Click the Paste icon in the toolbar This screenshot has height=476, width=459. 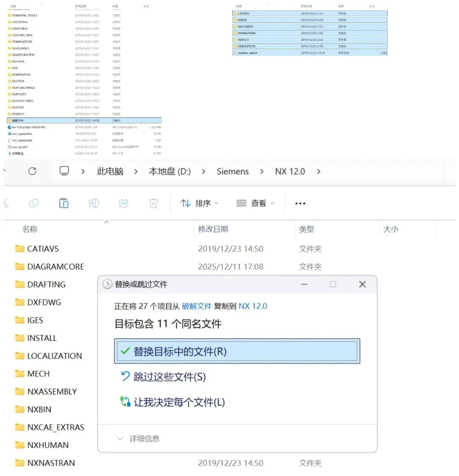[64, 203]
